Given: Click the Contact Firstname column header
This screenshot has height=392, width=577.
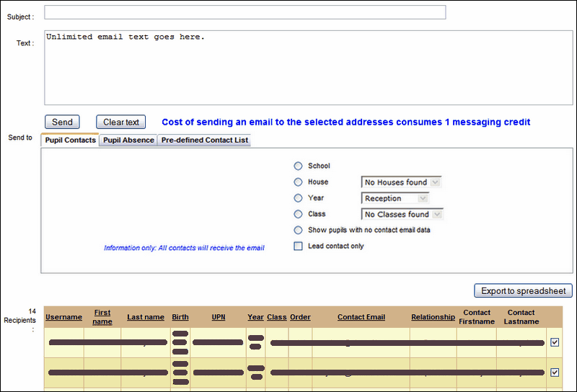Looking at the screenshot, I should [477, 317].
